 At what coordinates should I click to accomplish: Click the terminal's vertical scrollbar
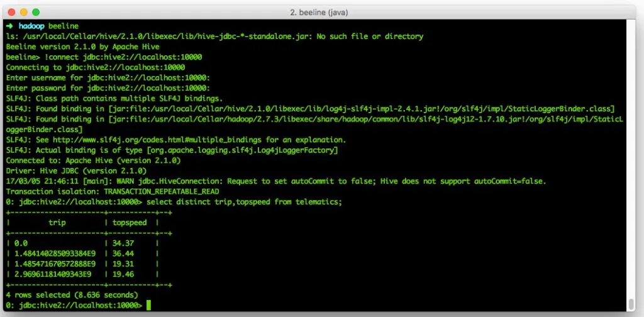631,304
